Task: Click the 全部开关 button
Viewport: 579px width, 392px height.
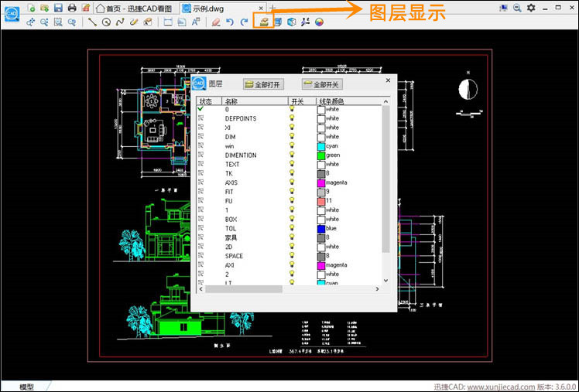Action: [x=322, y=84]
